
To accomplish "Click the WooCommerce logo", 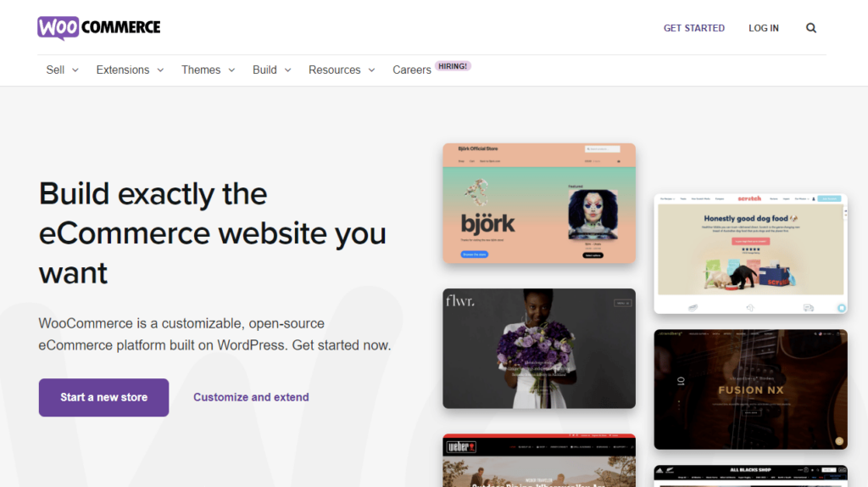I will click(99, 28).
